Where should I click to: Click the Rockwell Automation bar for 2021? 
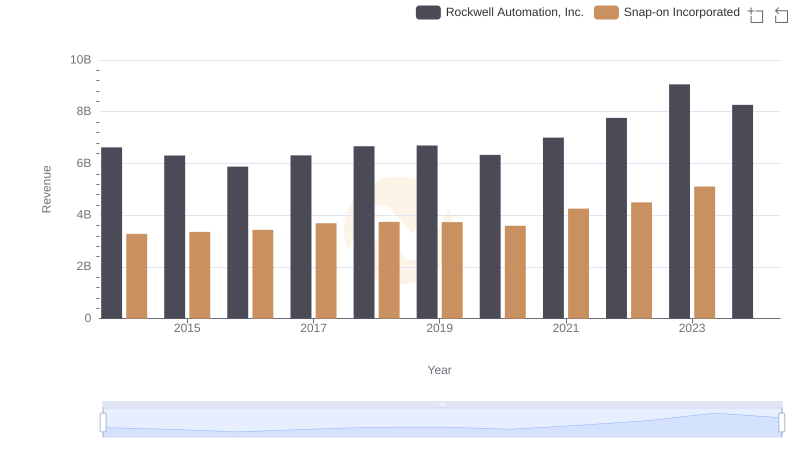(553, 228)
